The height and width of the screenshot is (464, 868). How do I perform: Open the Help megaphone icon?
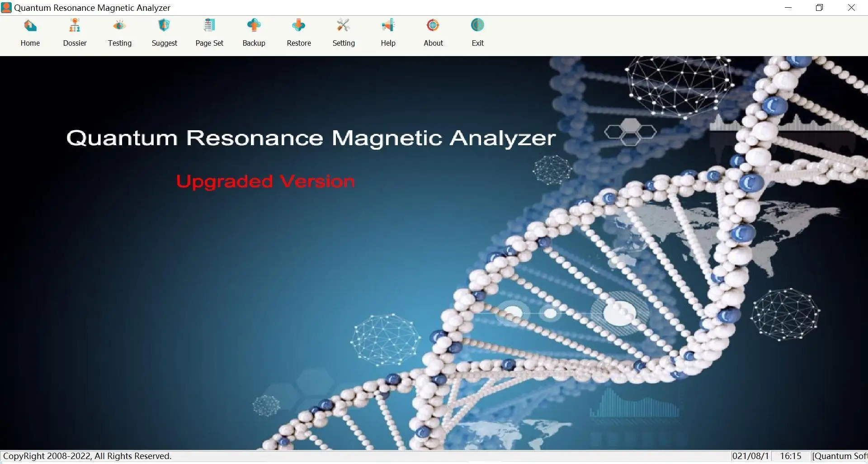388,25
